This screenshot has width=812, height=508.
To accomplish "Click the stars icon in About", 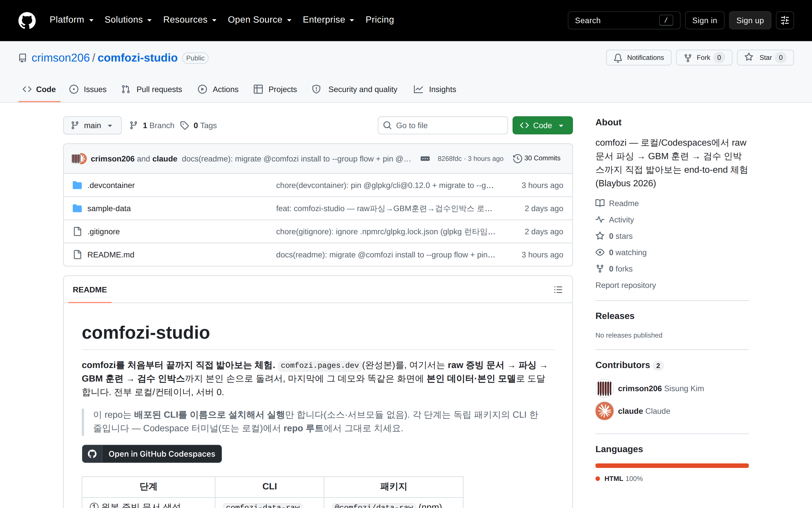I will [x=600, y=236].
